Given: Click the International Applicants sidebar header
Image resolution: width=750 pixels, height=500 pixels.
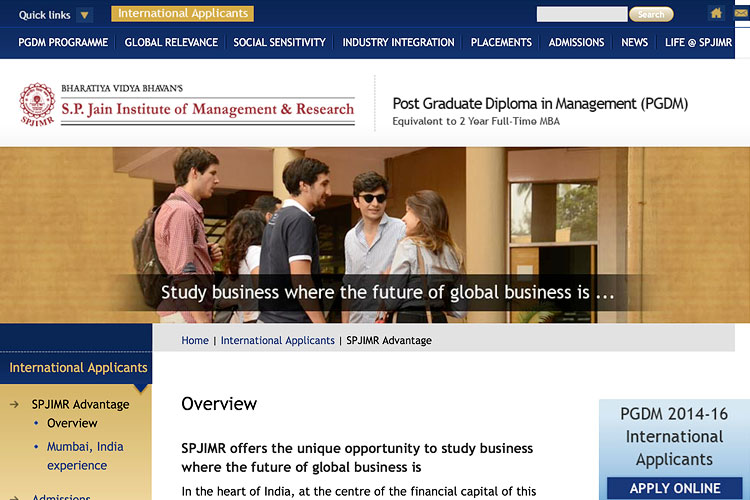Looking at the screenshot, I should 78,367.
